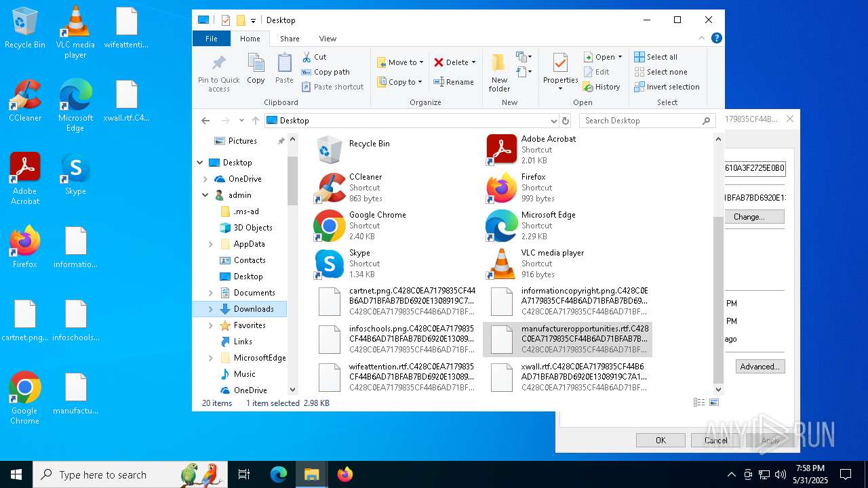Refresh the Desktop folder view
The width and height of the screenshot is (868, 488).
click(566, 121)
